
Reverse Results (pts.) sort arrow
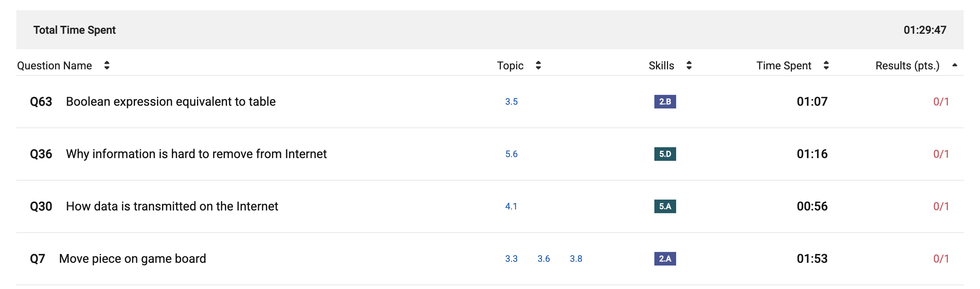[954, 65]
